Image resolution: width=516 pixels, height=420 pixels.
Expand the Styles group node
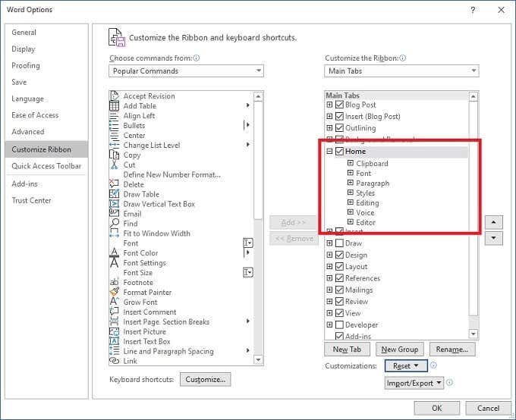point(351,193)
